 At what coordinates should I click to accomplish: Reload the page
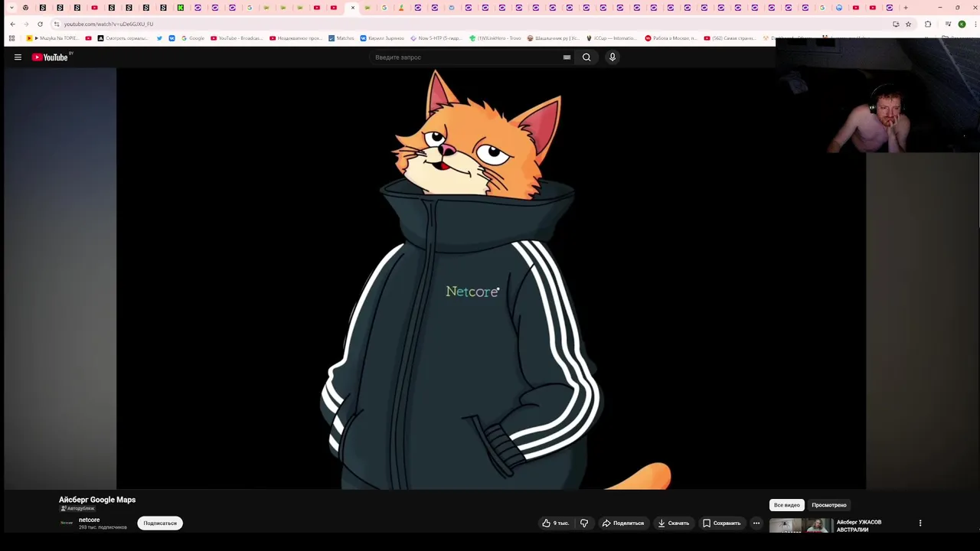point(40,24)
